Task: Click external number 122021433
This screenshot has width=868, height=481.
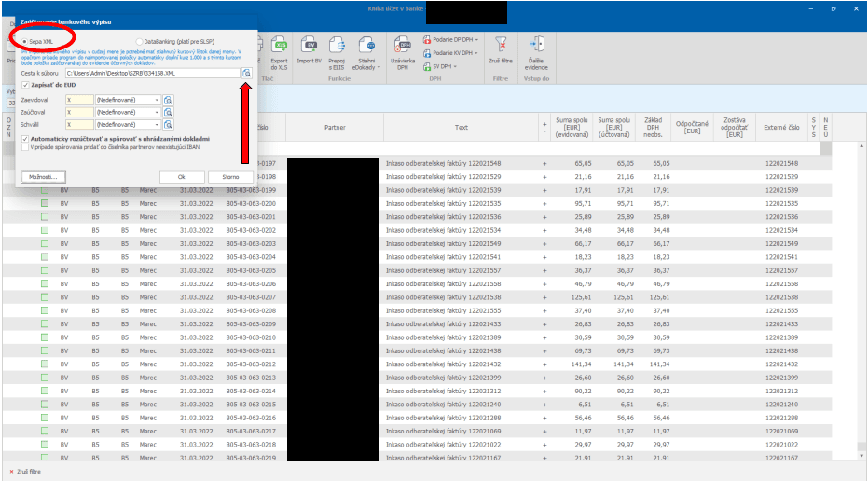Action: click(x=781, y=323)
